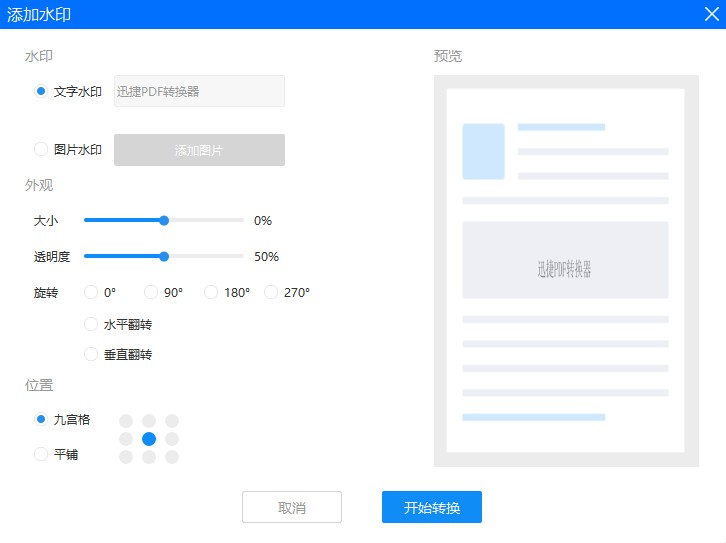Select the 图片水印 radio button
The height and width of the screenshot is (543, 726).
[41, 149]
